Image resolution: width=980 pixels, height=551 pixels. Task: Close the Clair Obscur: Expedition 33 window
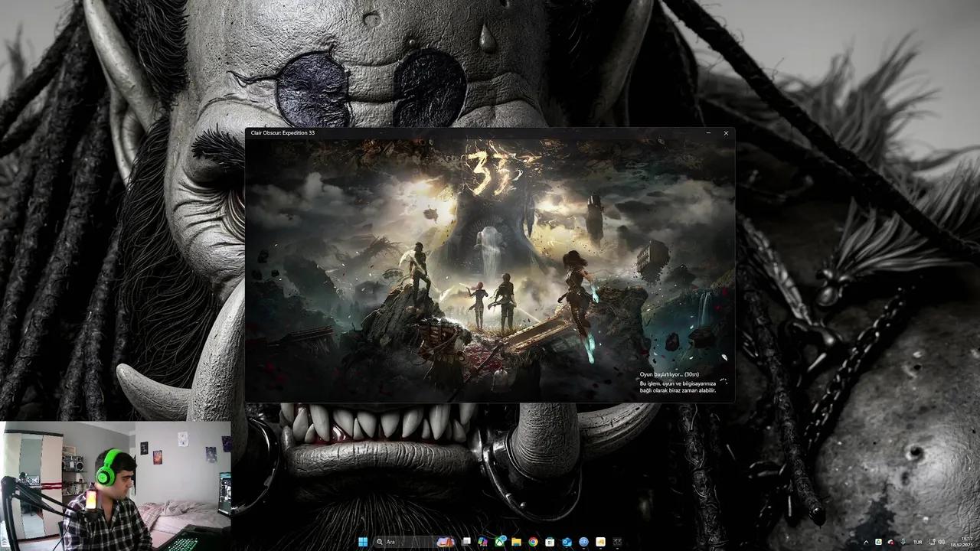coord(726,133)
